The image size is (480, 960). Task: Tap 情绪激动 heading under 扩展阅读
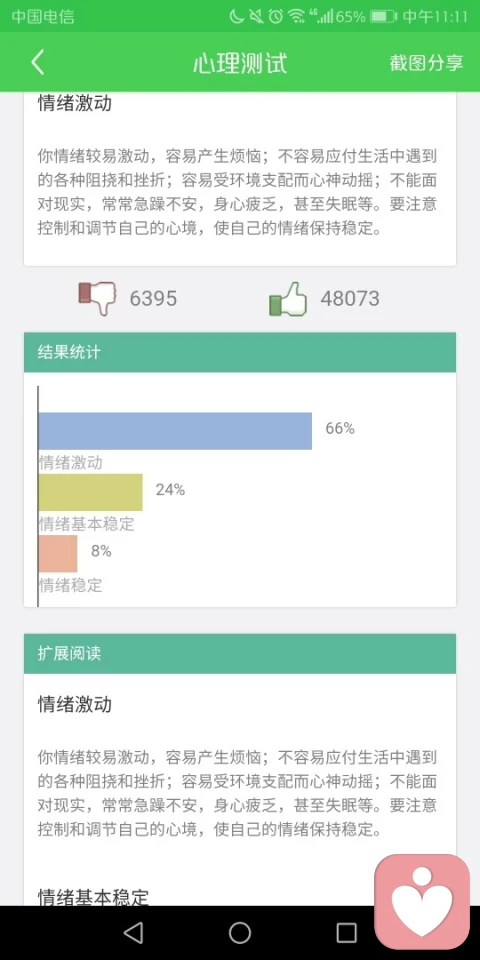[75, 704]
